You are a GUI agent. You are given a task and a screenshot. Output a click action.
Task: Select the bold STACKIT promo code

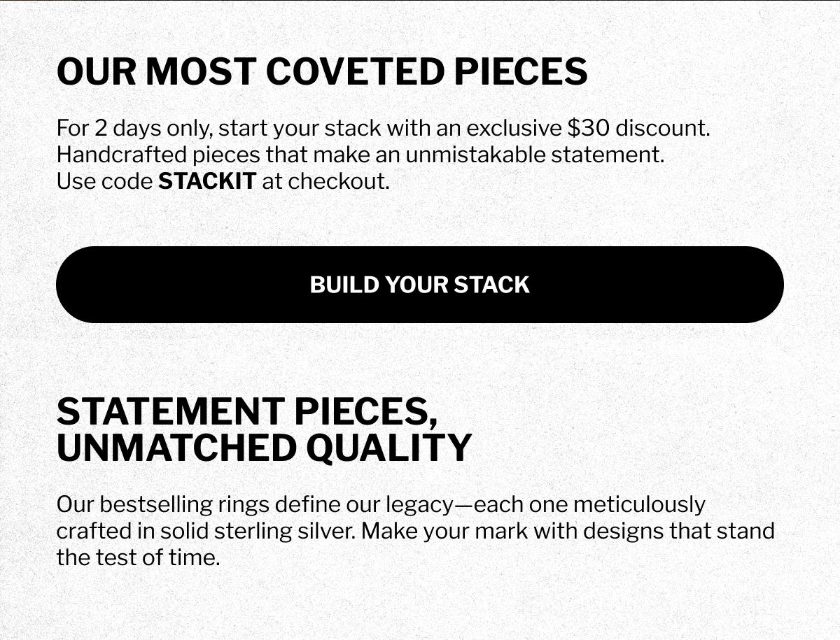(207, 181)
